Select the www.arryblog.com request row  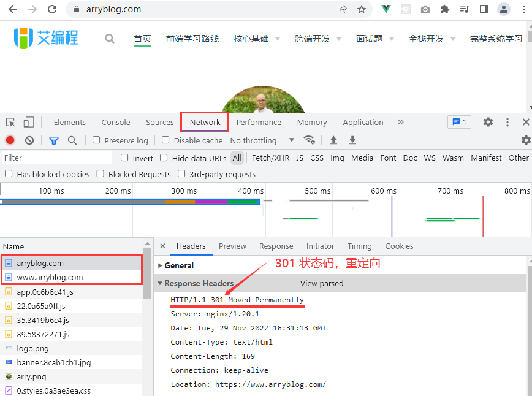pos(71,277)
